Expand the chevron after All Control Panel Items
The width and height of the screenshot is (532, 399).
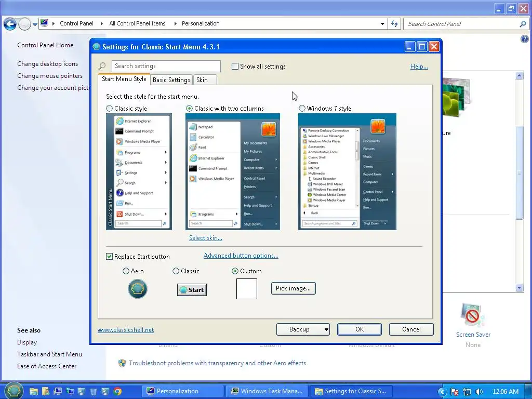click(175, 23)
